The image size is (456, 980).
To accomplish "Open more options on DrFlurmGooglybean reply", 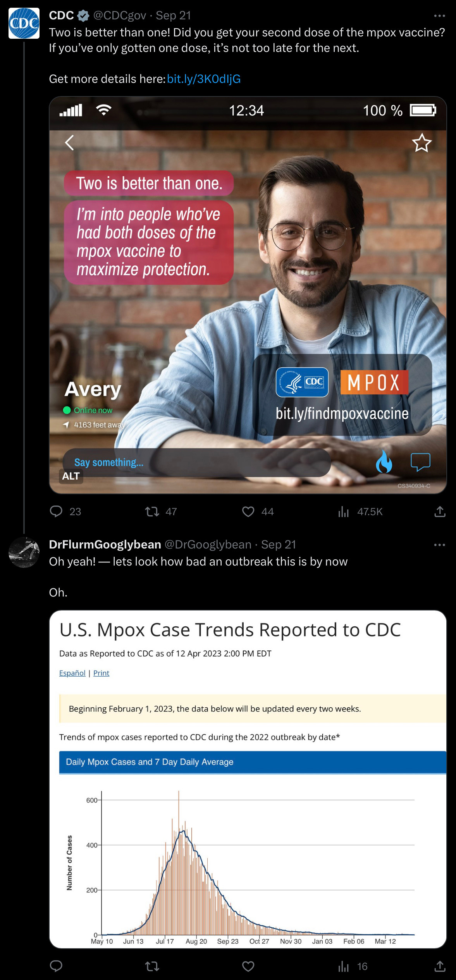I will point(439,545).
